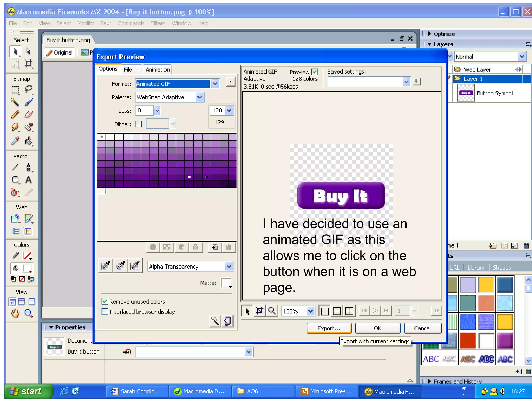
Task: Click the Add color to transparency eyedropper
Action: coord(120,266)
